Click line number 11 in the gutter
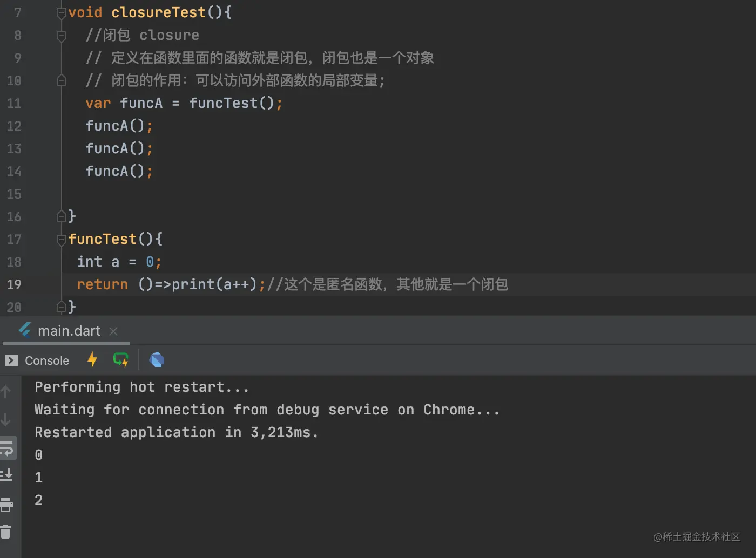This screenshot has height=558, width=756. click(x=14, y=104)
